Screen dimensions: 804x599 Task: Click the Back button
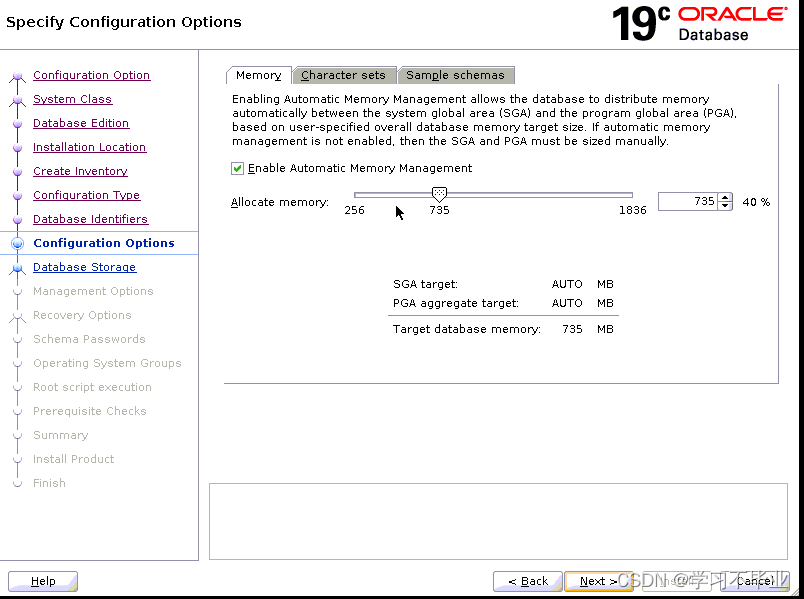click(x=527, y=580)
